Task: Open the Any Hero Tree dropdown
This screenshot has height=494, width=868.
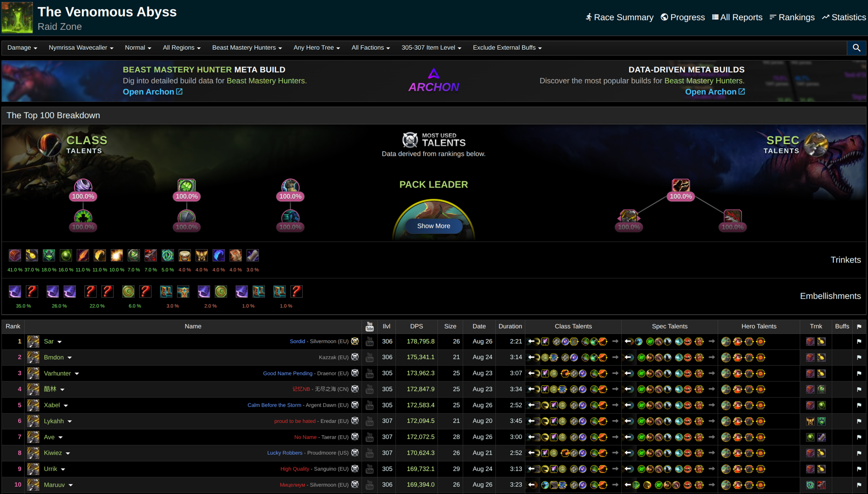Action: pos(316,48)
